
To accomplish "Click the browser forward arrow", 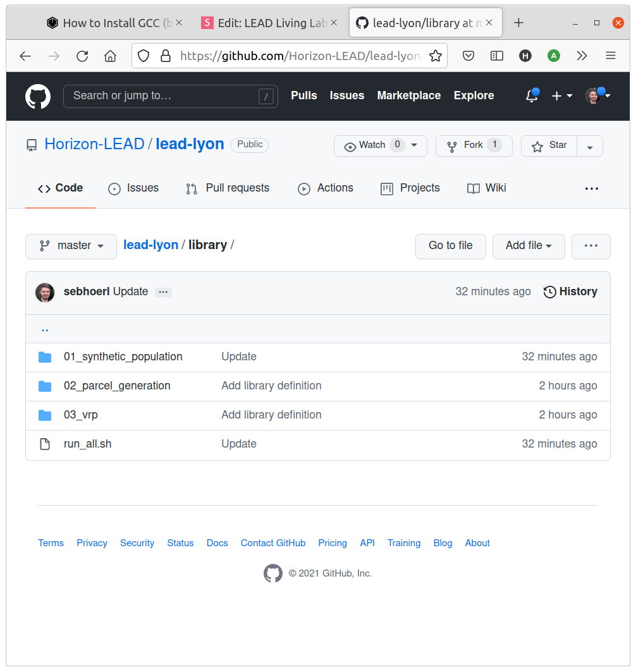I will (54, 56).
